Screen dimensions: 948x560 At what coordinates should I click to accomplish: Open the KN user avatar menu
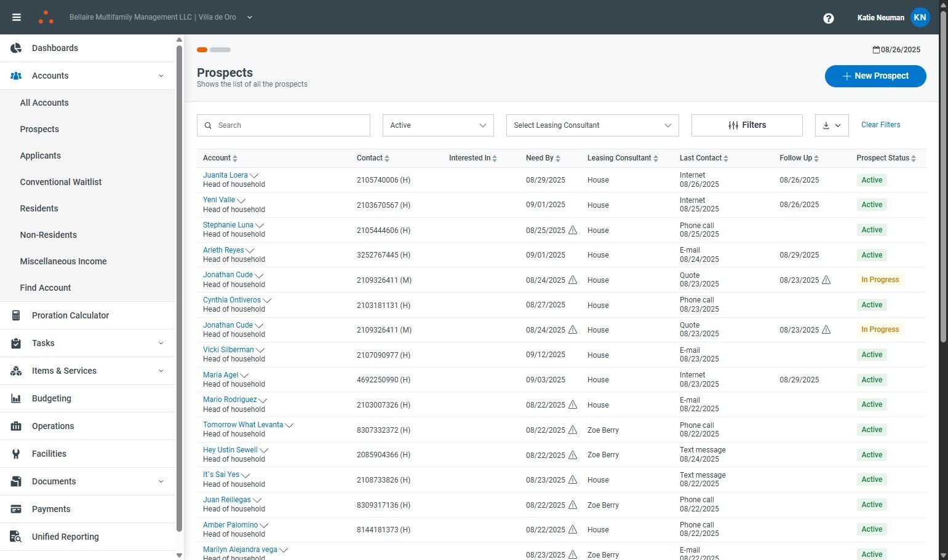click(920, 17)
